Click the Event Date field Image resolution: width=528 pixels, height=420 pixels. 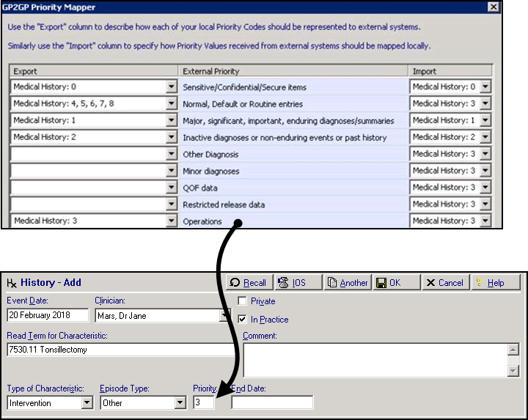[47, 316]
